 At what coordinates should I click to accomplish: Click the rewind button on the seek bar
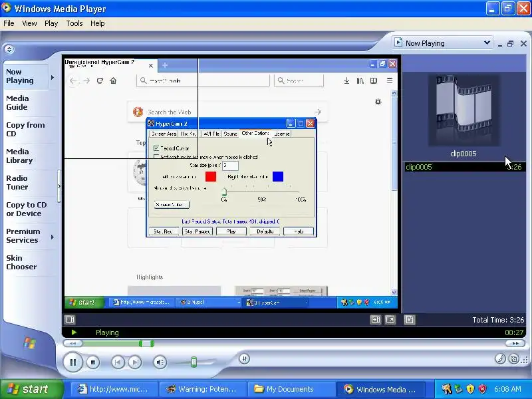[x=73, y=344]
